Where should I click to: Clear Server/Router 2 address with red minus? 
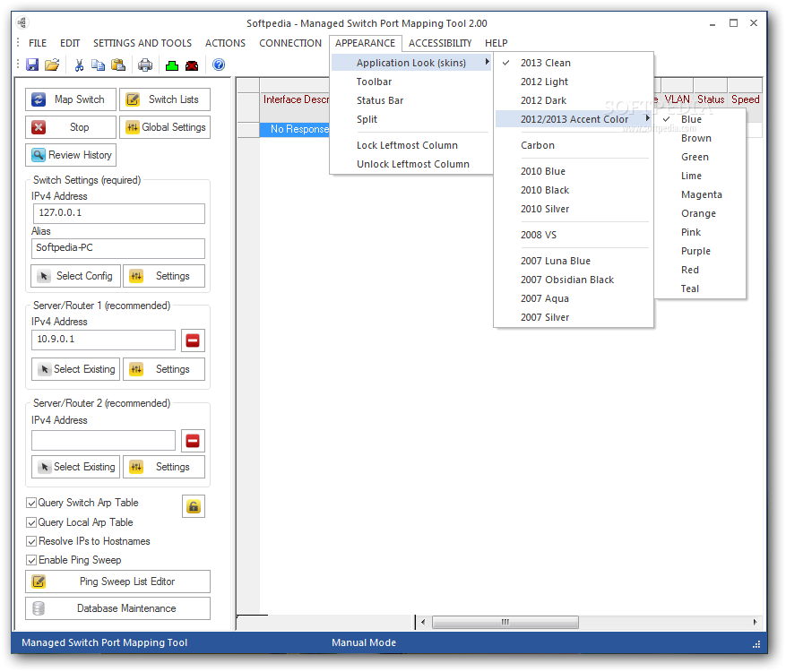pyautogui.click(x=193, y=441)
